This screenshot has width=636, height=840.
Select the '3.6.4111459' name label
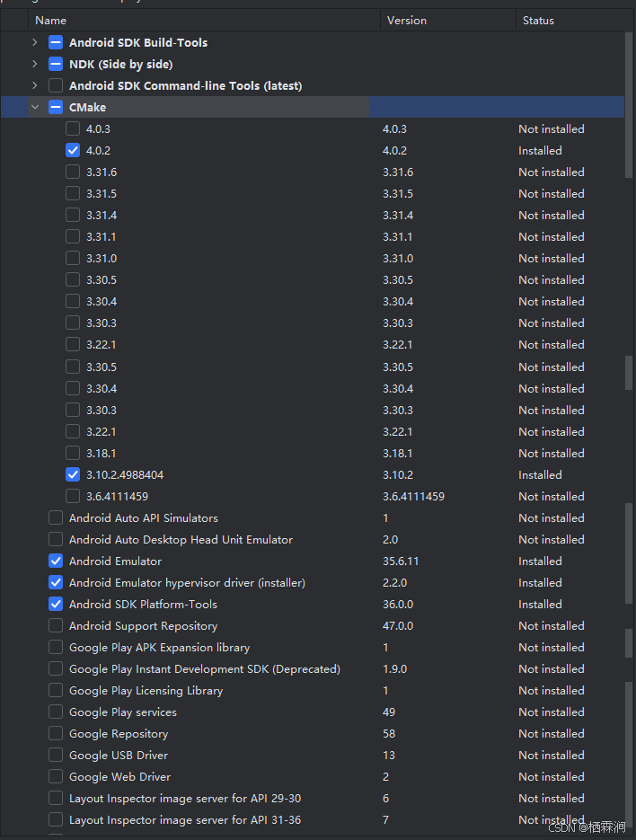117,497
